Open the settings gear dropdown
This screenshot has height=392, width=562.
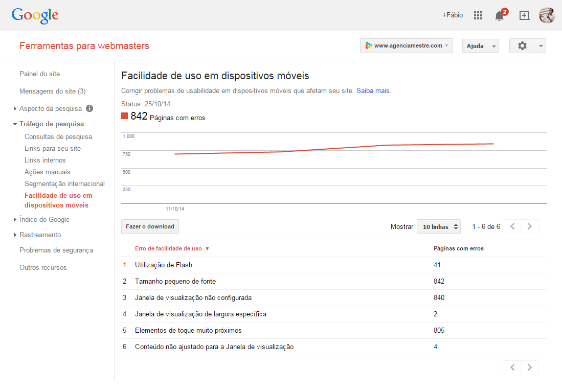pos(527,46)
